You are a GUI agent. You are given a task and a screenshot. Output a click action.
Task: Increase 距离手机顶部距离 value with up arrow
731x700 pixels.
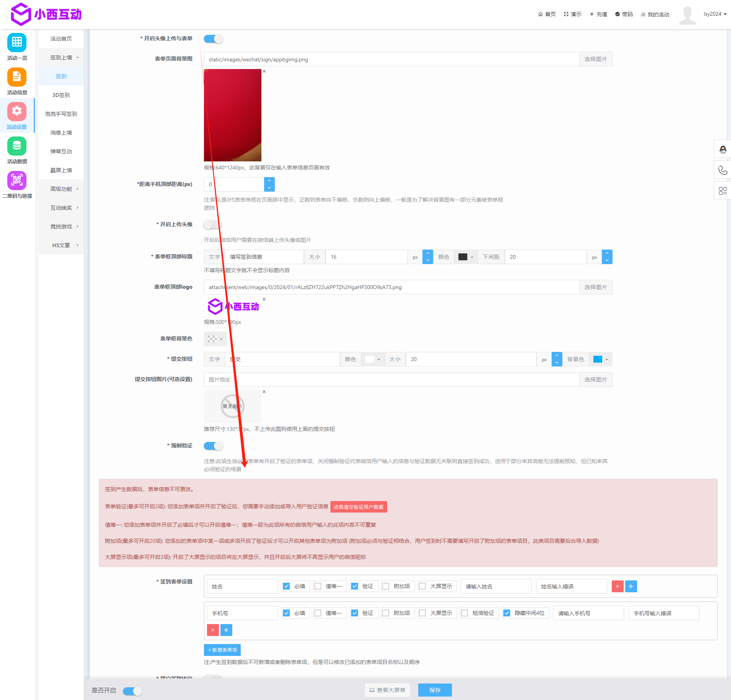[269, 181]
